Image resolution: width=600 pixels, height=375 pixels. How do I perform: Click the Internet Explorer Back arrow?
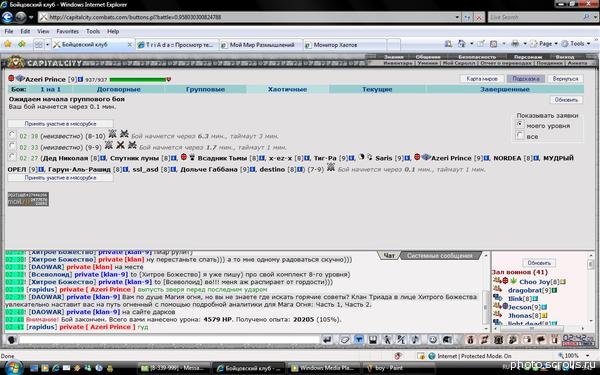coord(7,17)
